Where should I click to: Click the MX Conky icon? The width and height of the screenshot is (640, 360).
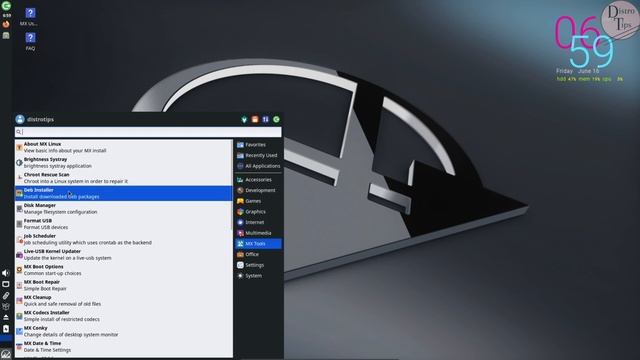pyautogui.click(x=19, y=331)
